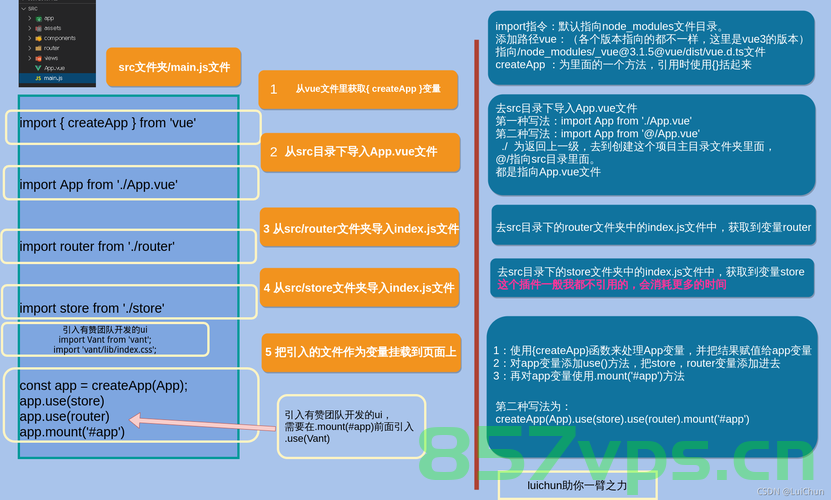Select the components folder name
Screen dimensions: 831x500
tap(59, 38)
